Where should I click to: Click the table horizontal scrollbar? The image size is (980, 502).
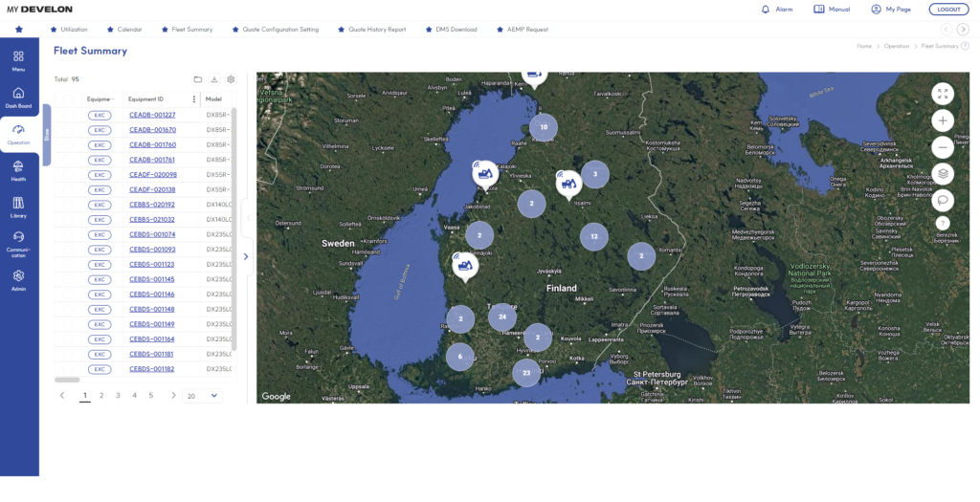click(67, 380)
